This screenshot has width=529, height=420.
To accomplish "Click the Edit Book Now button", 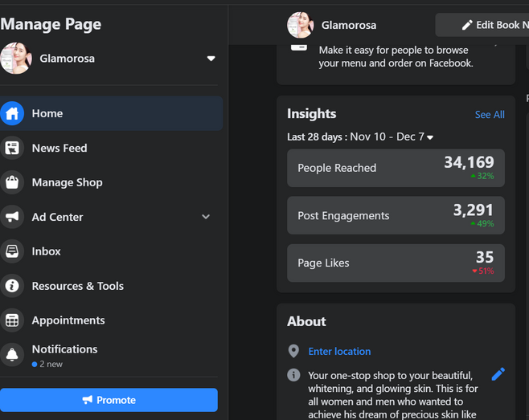I will pyautogui.click(x=482, y=25).
